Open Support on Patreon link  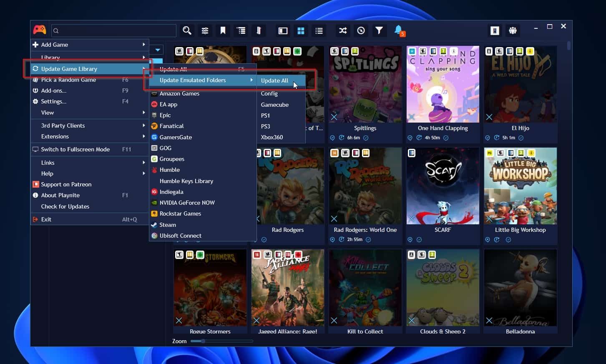[x=90, y=184]
